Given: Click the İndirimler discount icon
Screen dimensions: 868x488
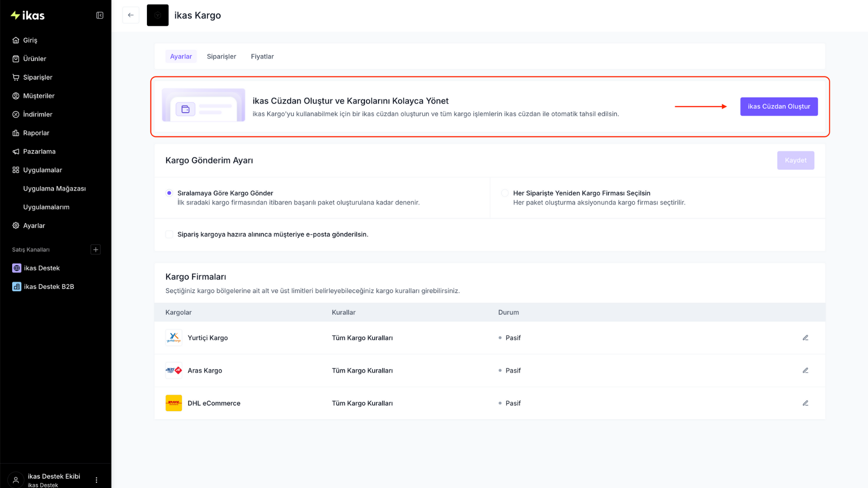Looking at the screenshot, I should [16, 114].
